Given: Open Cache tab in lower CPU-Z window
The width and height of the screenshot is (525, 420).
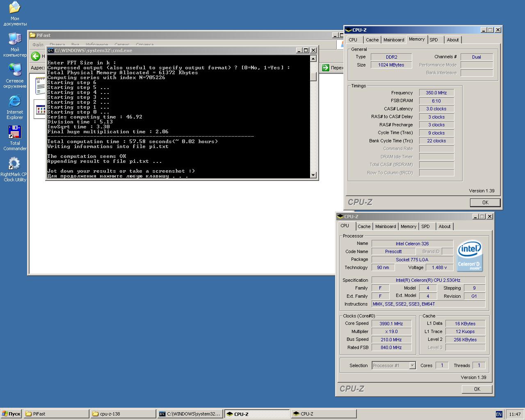Looking at the screenshot, I should (364, 226).
